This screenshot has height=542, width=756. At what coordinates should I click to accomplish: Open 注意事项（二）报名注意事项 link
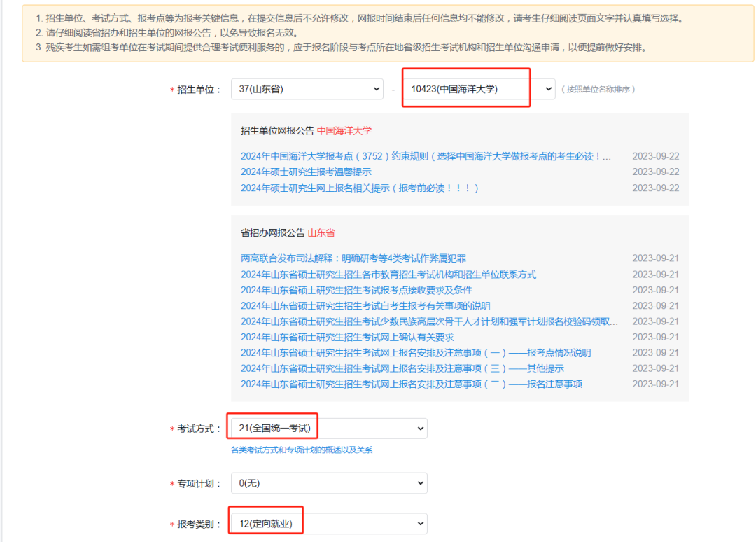[412, 384]
